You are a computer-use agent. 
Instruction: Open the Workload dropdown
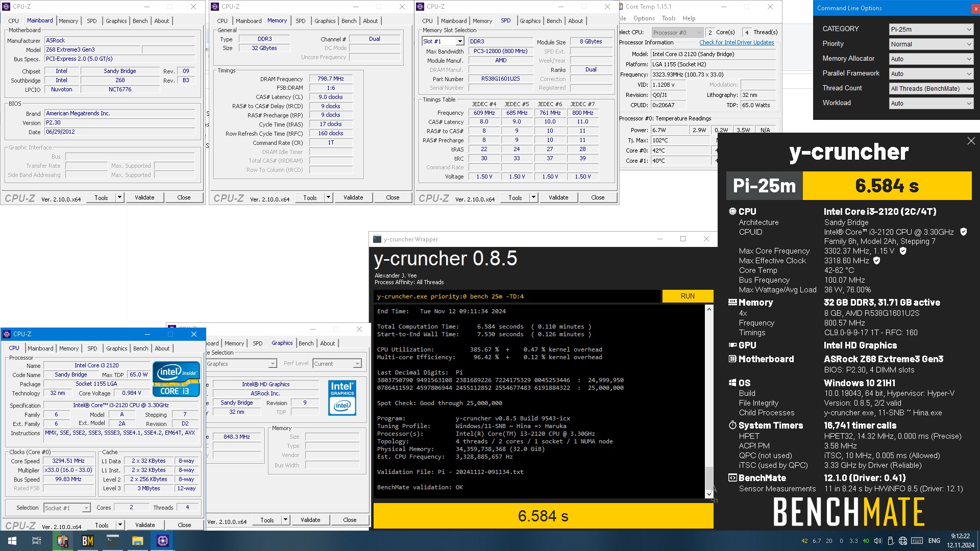click(931, 104)
